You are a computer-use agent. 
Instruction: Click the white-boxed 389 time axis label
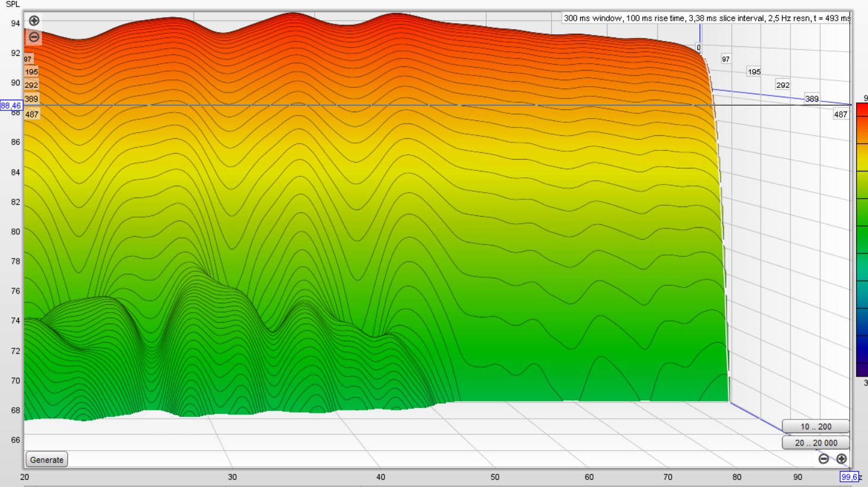coord(812,99)
